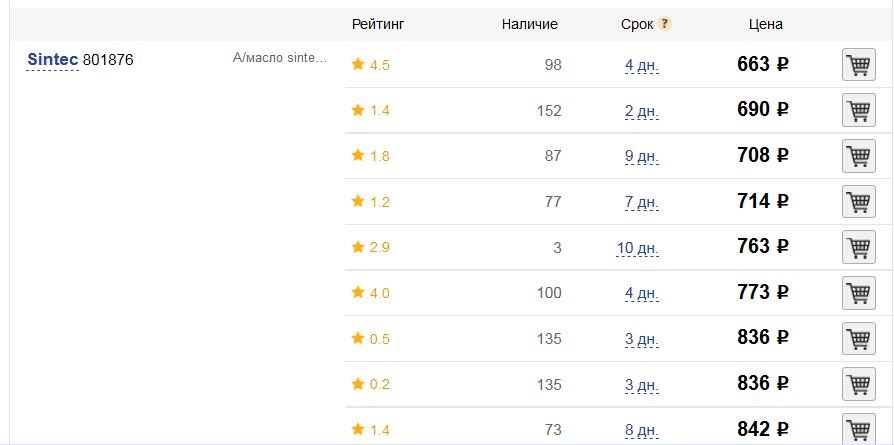The image size is (894, 445).
Task: Open the Sintec brand link
Action: point(52,59)
